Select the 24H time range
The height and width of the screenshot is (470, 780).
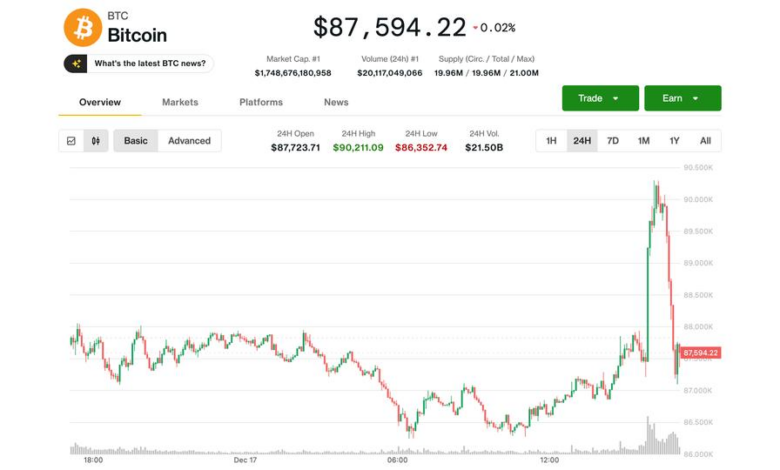(581, 141)
